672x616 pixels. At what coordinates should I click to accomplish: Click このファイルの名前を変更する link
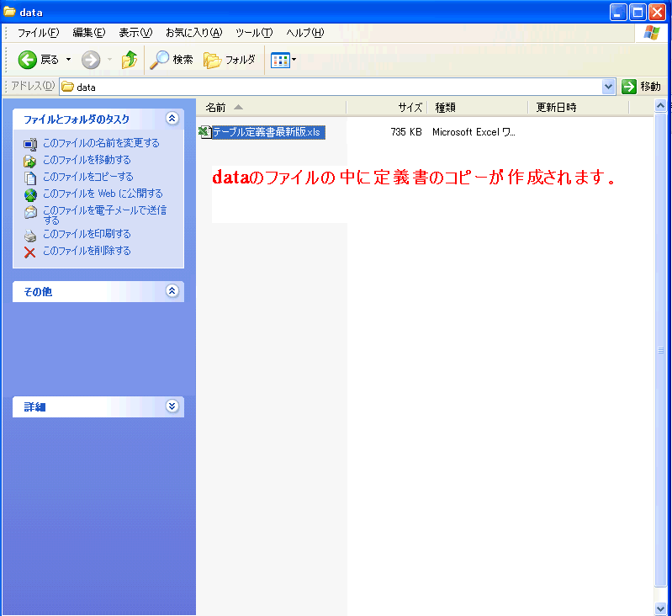pyautogui.click(x=101, y=143)
